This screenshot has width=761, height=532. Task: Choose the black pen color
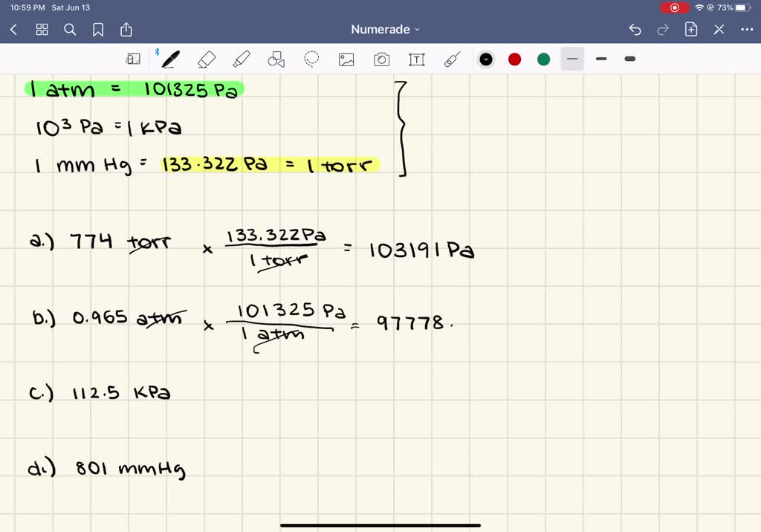click(486, 59)
